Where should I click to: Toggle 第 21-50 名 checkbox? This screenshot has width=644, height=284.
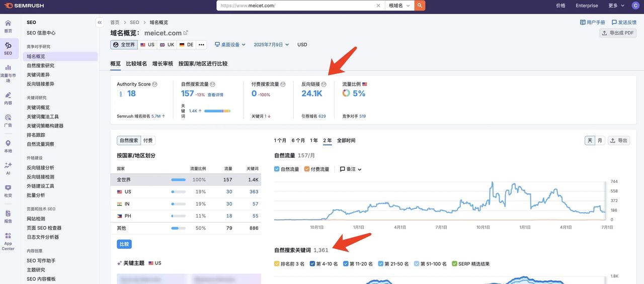(x=380, y=263)
